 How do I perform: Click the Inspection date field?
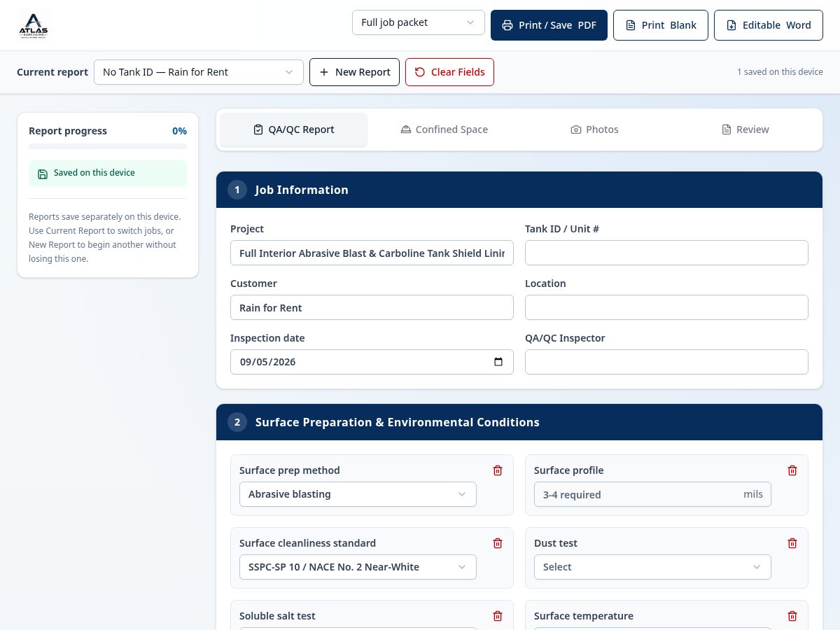372,362
